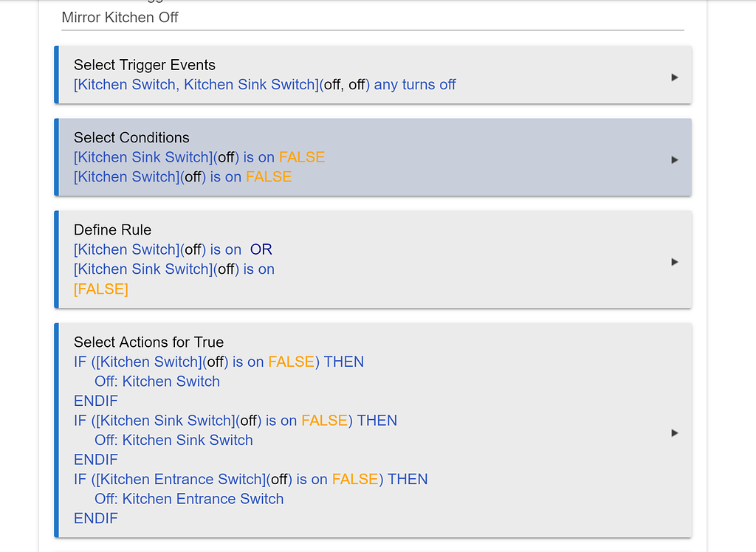Expand the Define Rule section arrow
The width and height of the screenshot is (756, 552).
point(674,261)
